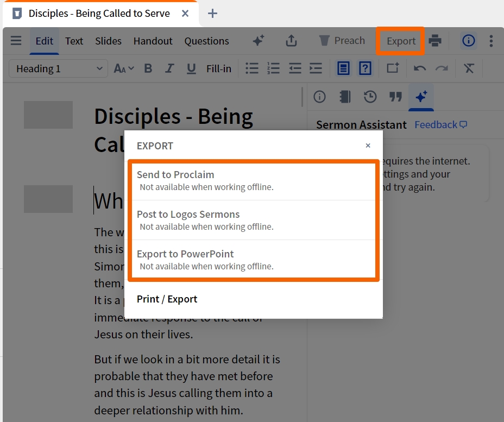Image resolution: width=504 pixels, height=422 pixels.
Task: Open sidebar notebook icon tab
Action: (x=345, y=97)
